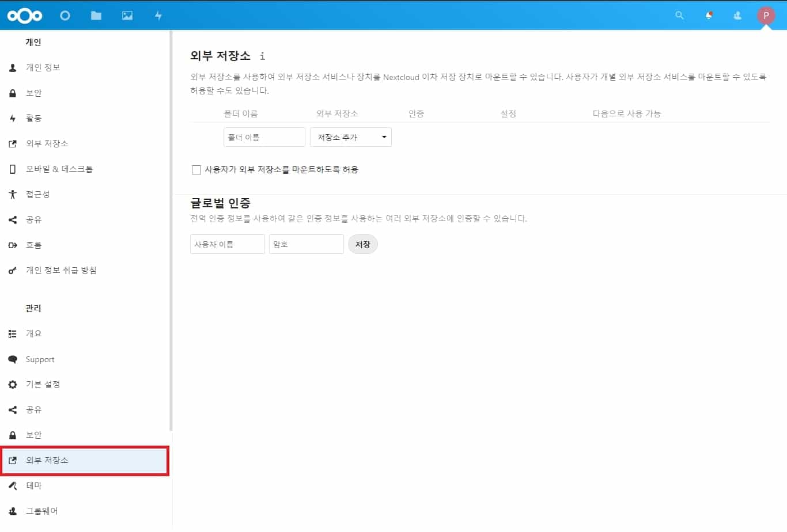The height and width of the screenshot is (532, 787).
Task: Click the 저장 button under 글로벌 인증
Action: pos(362,244)
